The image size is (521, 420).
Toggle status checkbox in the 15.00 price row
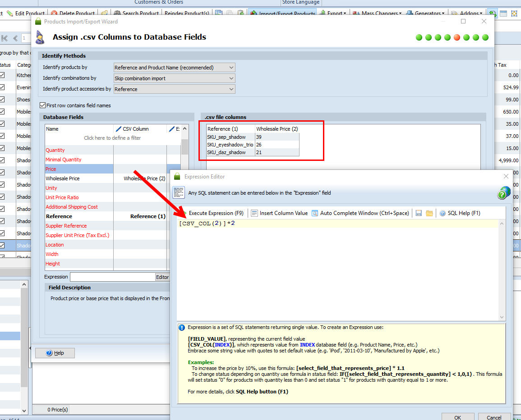[2, 148]
